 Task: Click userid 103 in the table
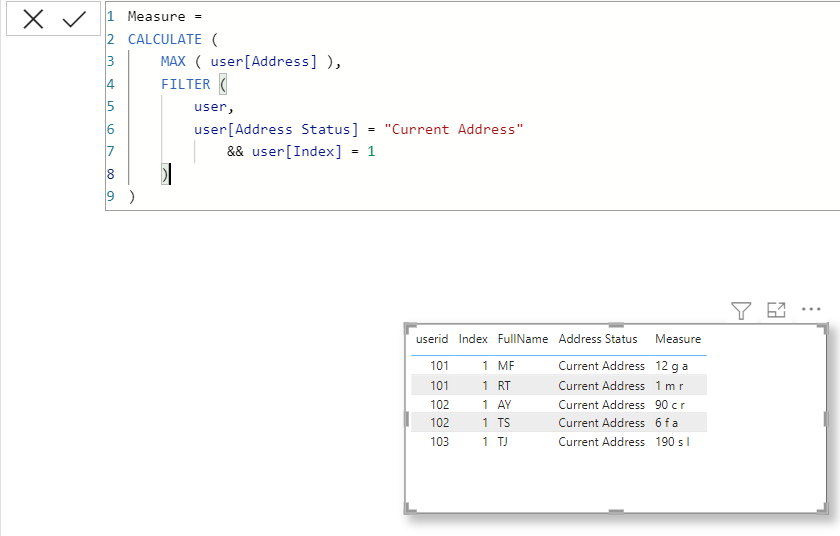click(439, 442)
